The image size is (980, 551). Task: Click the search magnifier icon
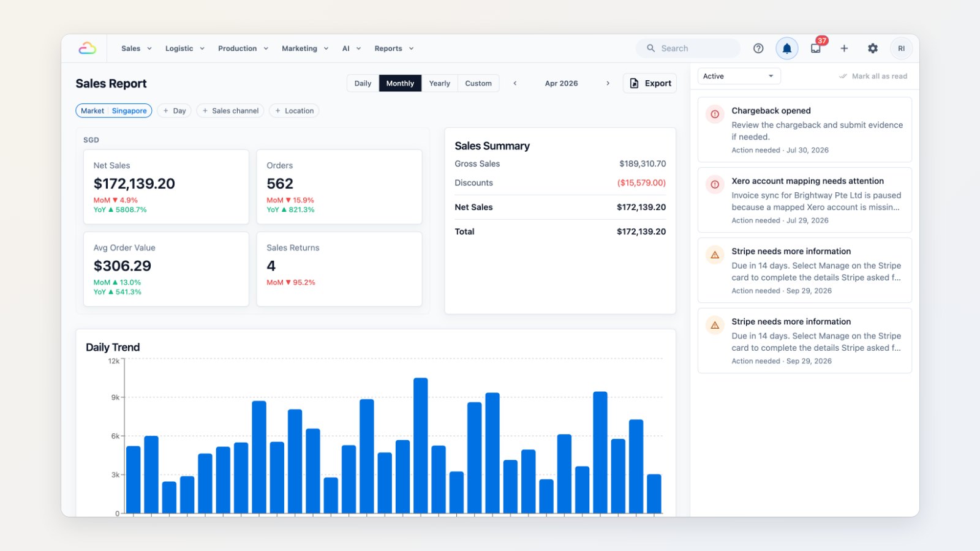650,48
